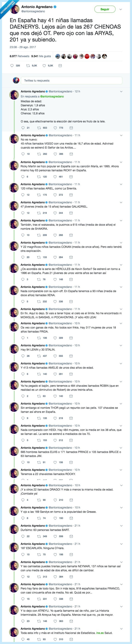Show the 8.977 Retweets list
This screenshot has width=132, height=644.
pyautogui.click(x=20, y=56)
